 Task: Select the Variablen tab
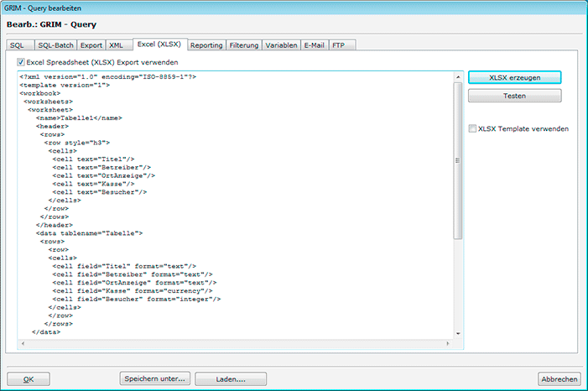tap(281, 44)
